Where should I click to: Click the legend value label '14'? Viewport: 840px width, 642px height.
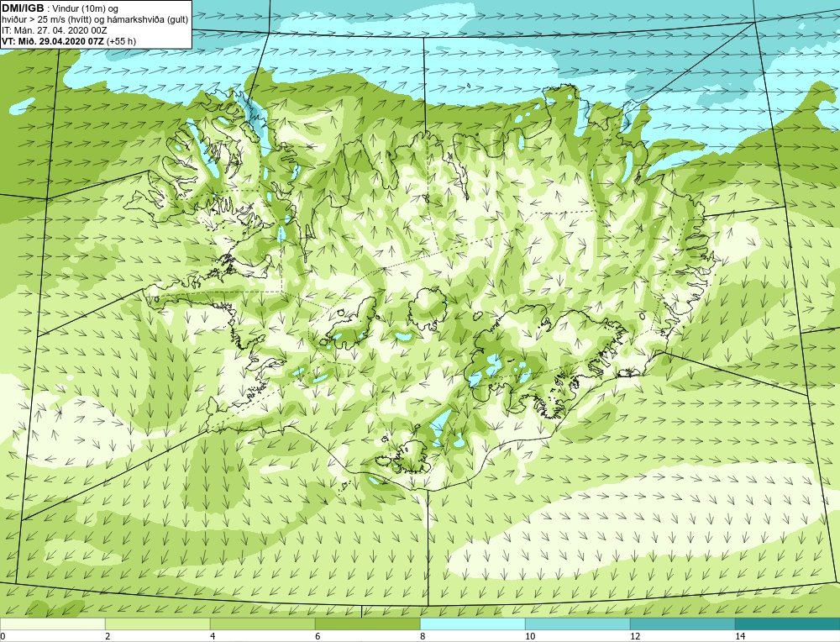click(740, 636)
